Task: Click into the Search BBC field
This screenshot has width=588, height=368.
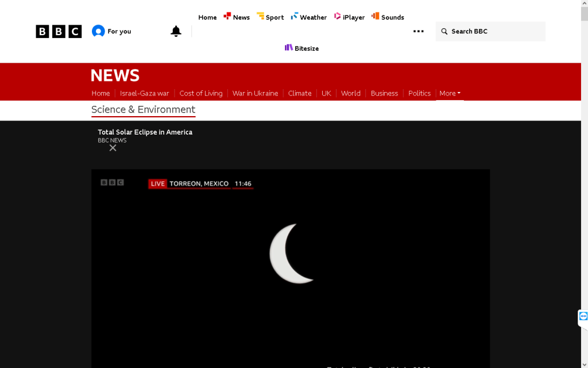Action: pos(494,32)
